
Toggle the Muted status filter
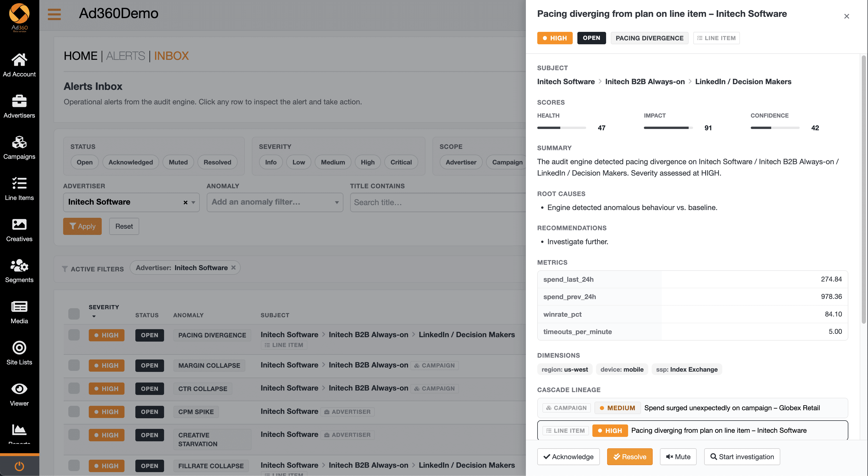178,162
